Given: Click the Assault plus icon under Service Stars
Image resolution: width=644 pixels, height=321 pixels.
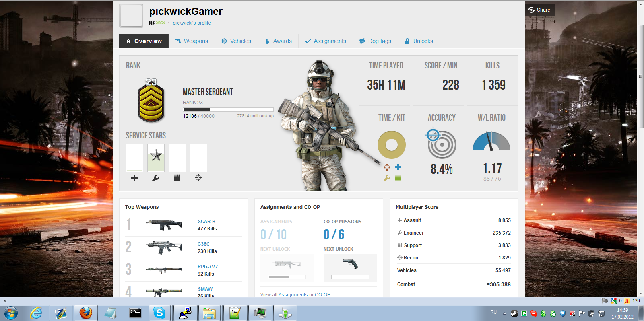Looking at the screenshot, I should click(134, 178).
